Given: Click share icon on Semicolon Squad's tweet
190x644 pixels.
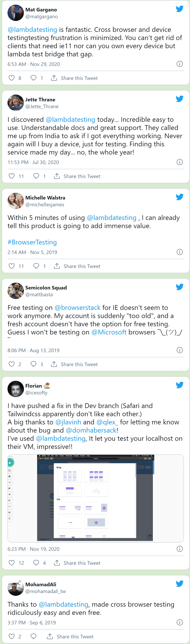Looking at the screenshot, I should tap(54, 364).
